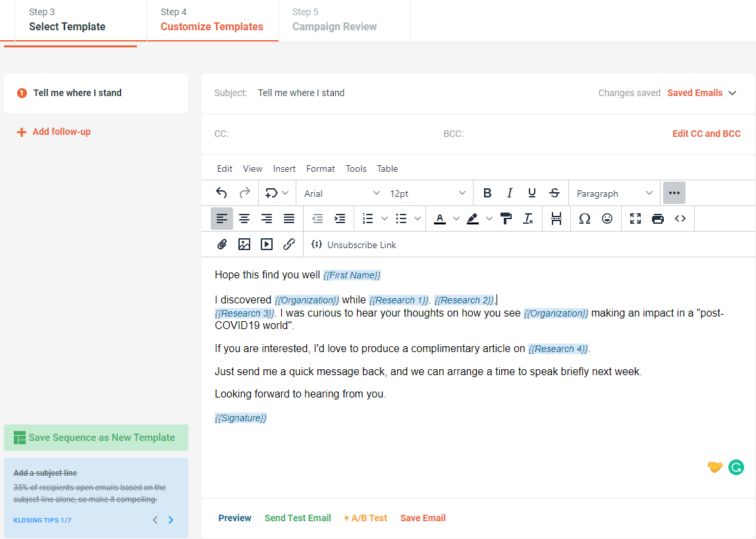
Task: Open the Paragraph style dropdown
Action: click(613, 193)
